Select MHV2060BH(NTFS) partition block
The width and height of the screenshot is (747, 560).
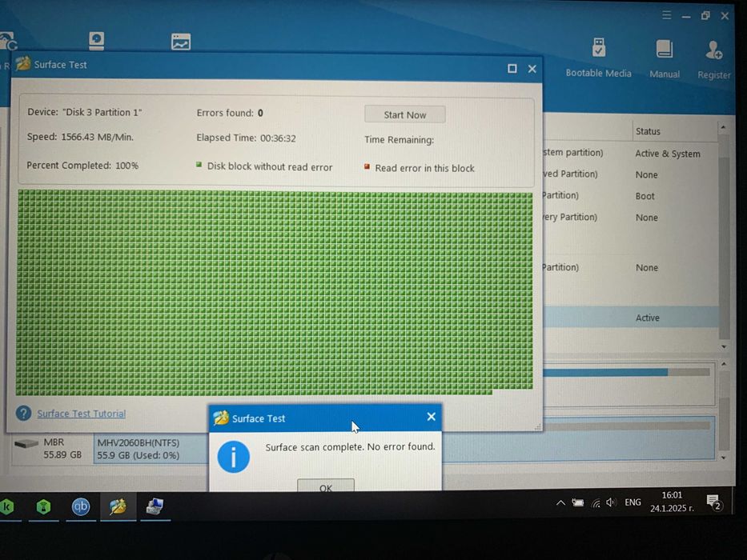(151, 449)
